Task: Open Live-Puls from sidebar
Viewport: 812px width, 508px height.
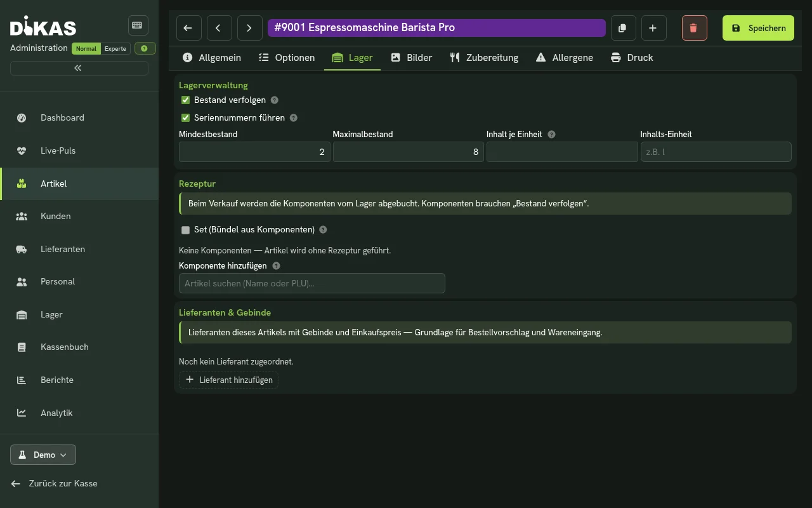Action: coord(79,150)
